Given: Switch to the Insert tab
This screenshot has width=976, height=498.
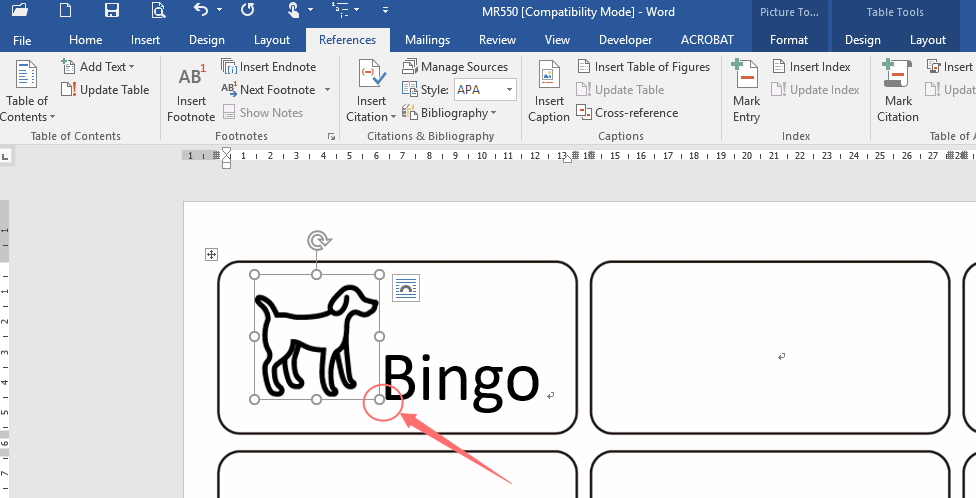Looking at the screenshot, I should [145, 40].
